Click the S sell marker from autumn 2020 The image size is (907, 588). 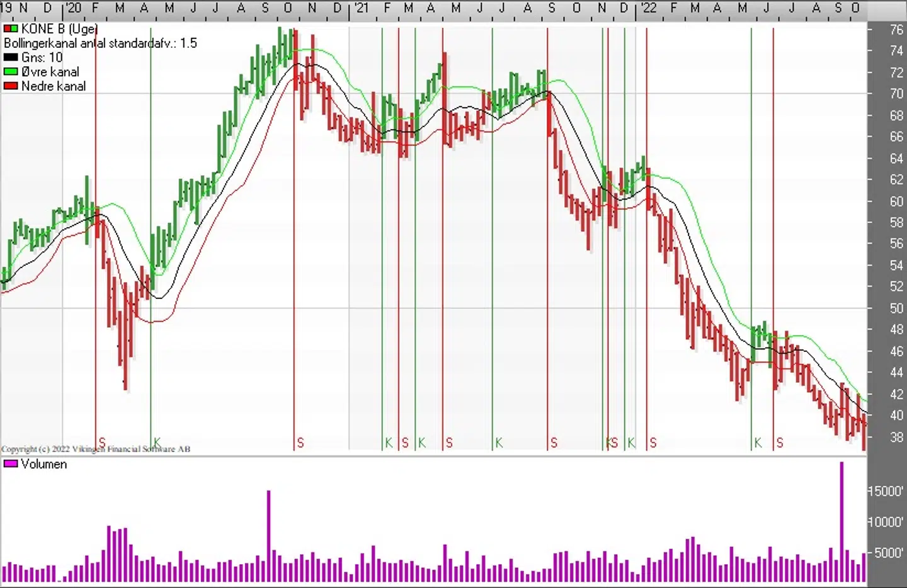[300, 443]
